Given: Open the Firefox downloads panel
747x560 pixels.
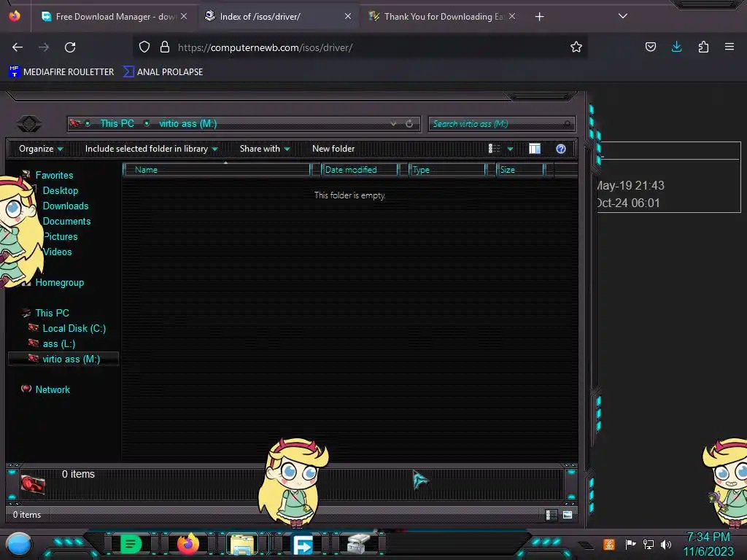Looking at the screenshot, I should tap(676, 47).
